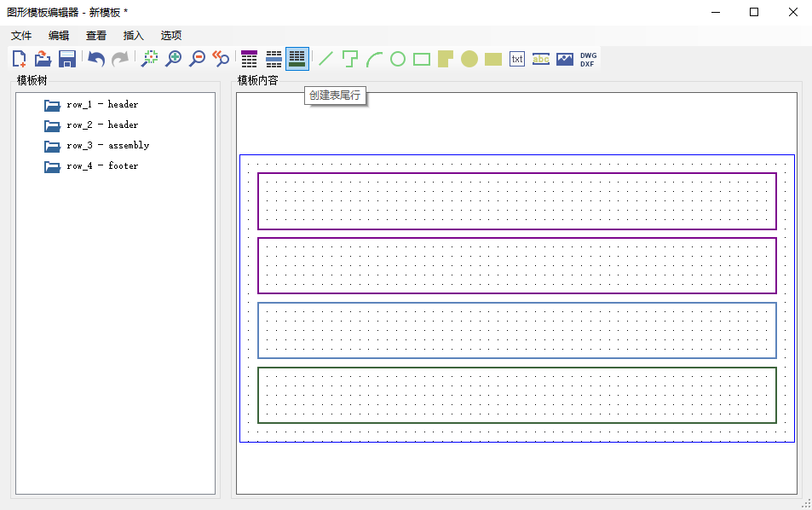Insert a txt text element
This screenshot has height=510, width=812.
click(517, 59)
